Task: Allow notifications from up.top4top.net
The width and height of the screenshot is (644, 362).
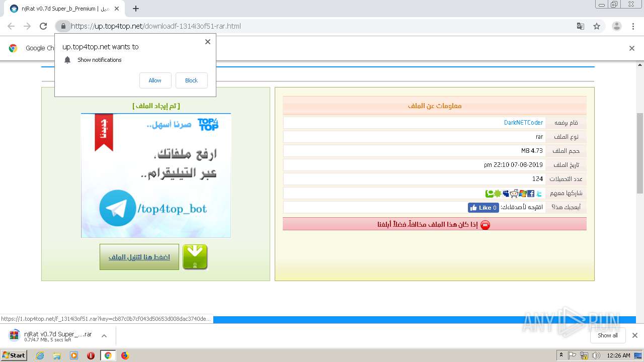Action: [155, 80]
